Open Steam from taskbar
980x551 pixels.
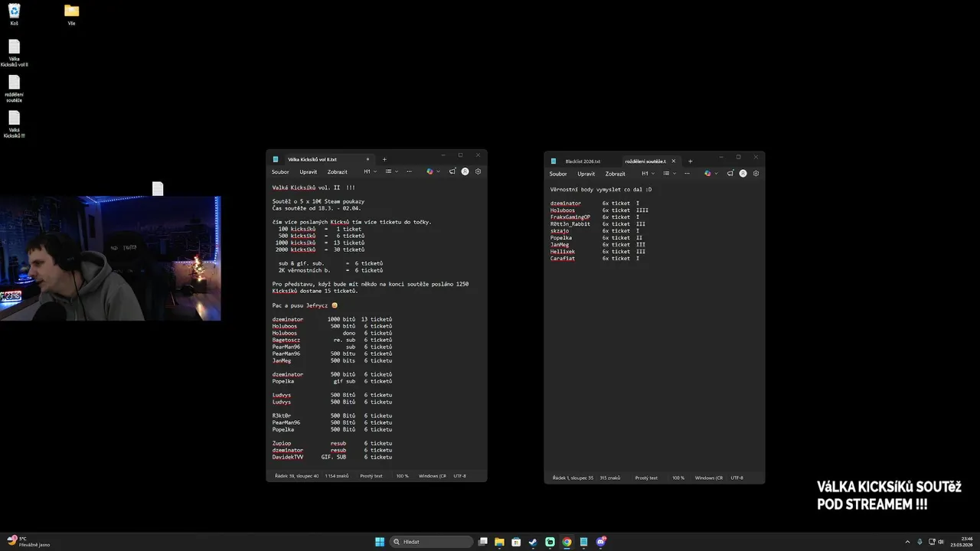pos(533,542)
